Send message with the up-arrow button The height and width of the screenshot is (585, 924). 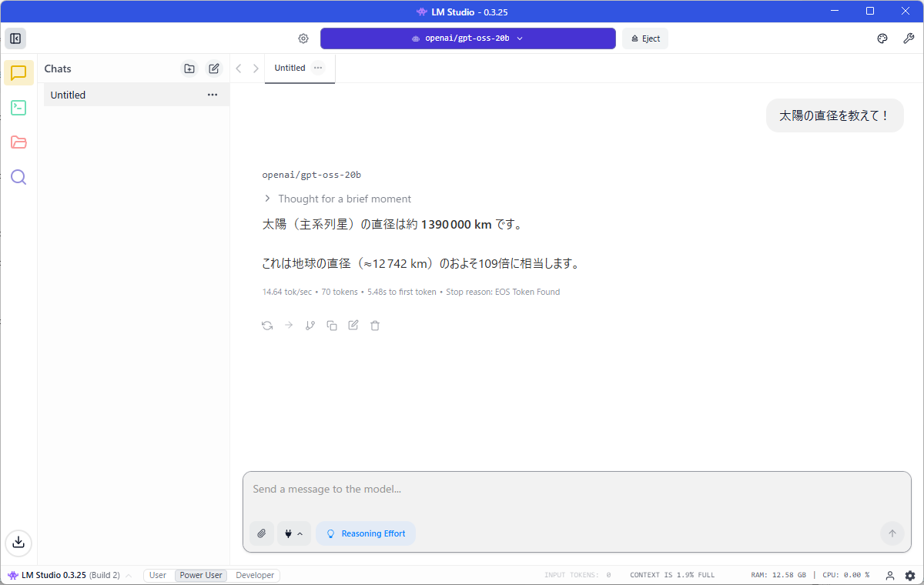[x=892, y=533]
